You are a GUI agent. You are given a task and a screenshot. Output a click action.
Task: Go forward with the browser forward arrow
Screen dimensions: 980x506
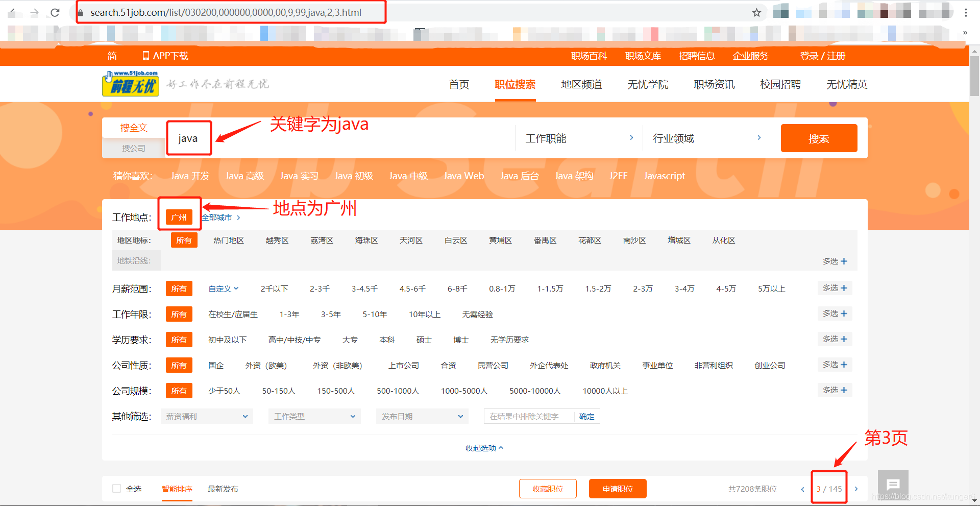click(x=34, y=12)
